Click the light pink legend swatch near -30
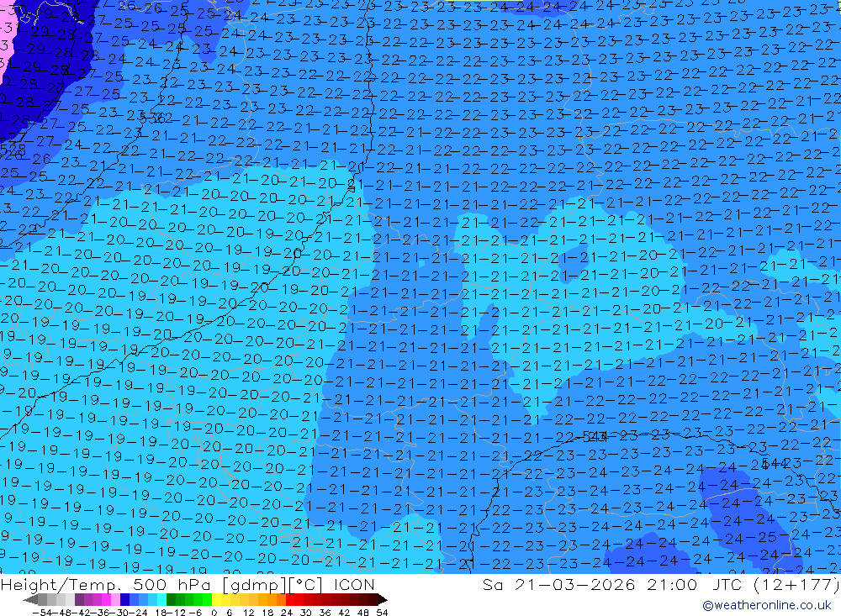Viewport: 841px width, 616px height. click(115, 599)
